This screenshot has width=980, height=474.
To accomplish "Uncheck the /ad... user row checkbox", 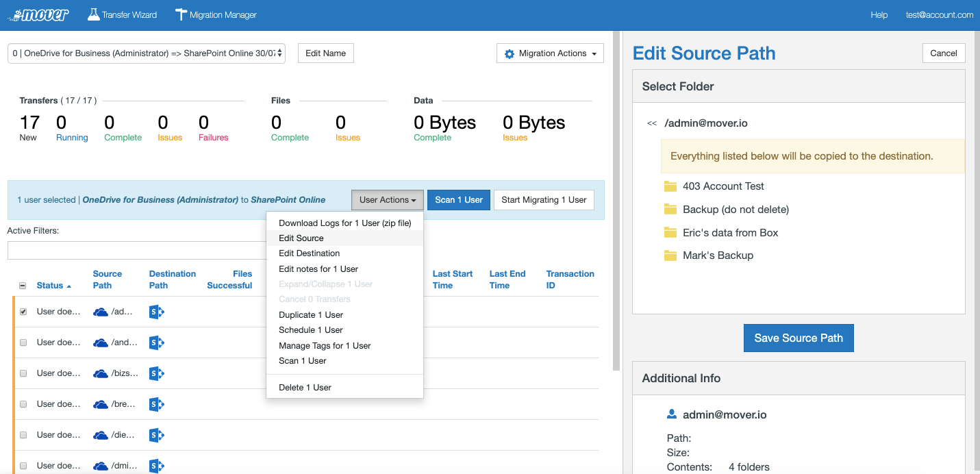I will coord(23,312).
